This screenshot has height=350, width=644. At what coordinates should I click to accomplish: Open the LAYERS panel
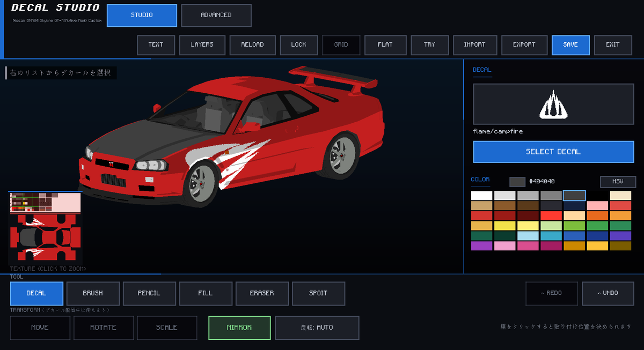coord(202,45)
